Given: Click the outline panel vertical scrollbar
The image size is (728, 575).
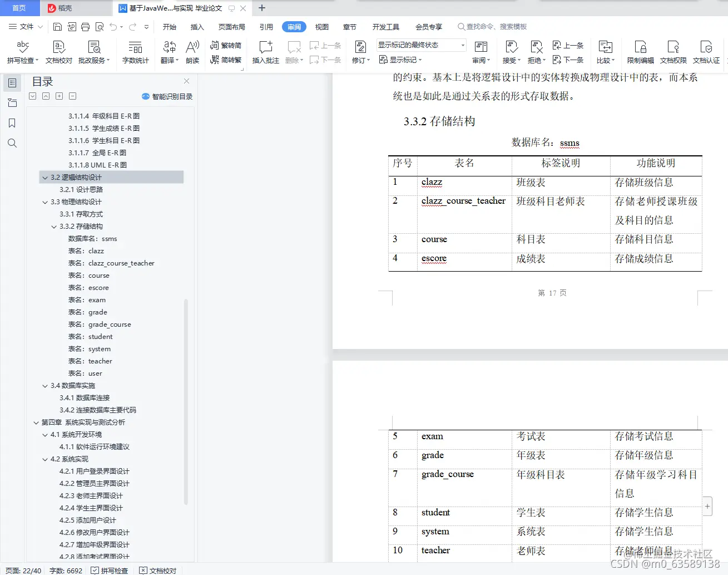Looking at the screenshot, I should click(x=186, y=401).
